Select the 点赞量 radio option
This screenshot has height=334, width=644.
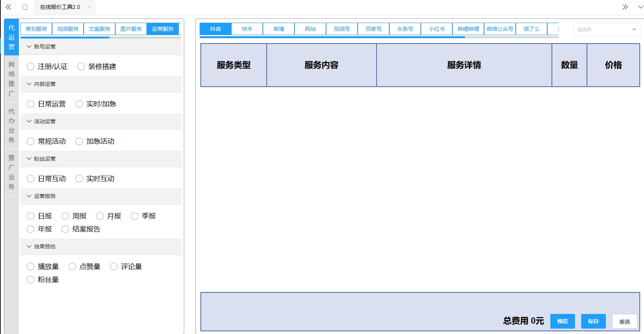click(x=72, y=267)
